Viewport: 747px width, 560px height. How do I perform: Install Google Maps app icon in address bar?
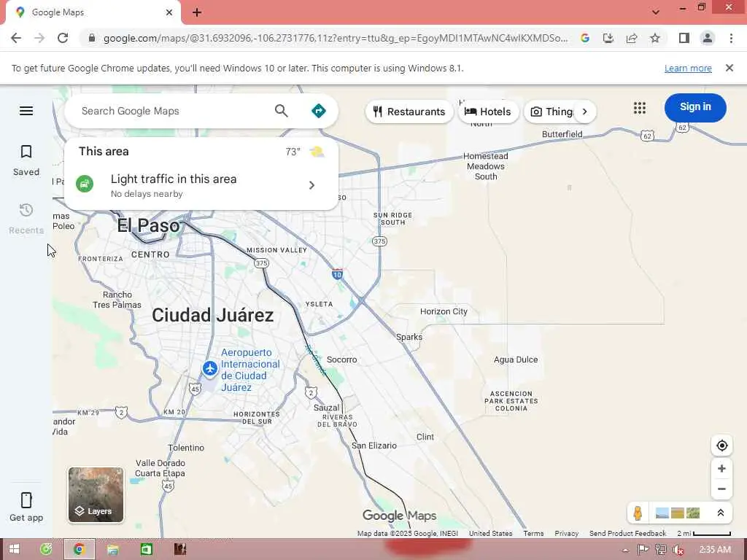[608, 38]
